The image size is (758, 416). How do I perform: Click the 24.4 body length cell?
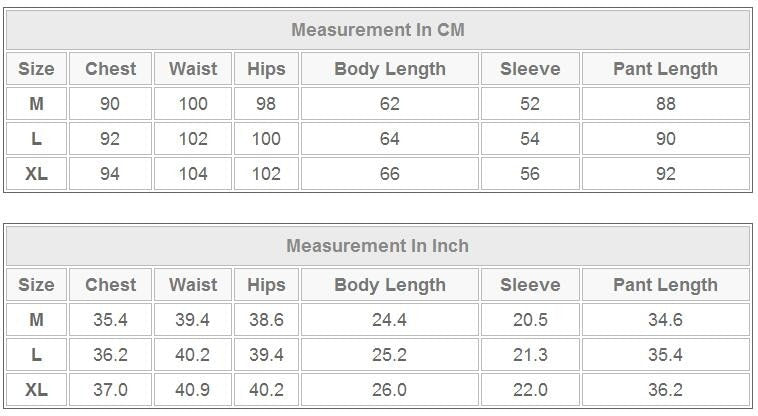pos(389,320)
